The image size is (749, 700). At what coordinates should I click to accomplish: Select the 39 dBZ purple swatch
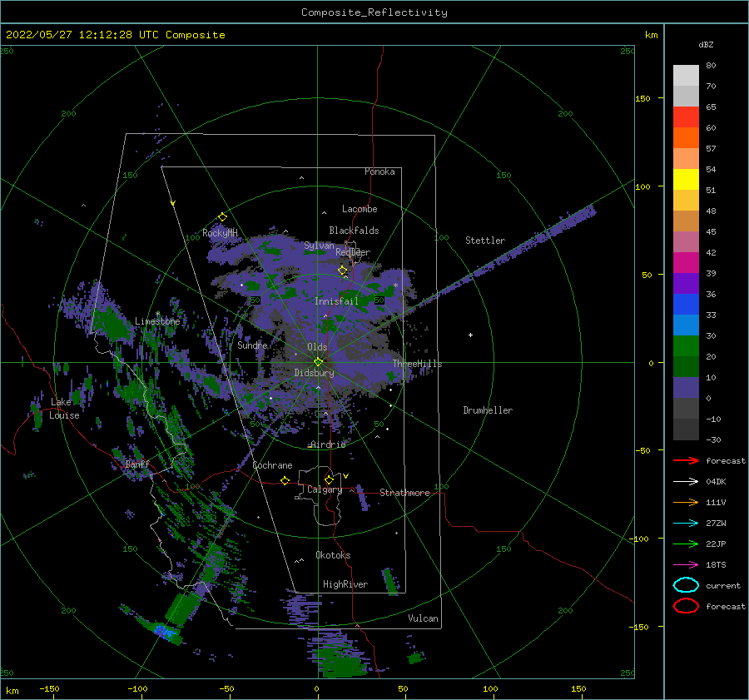click(x=686, y=283)
